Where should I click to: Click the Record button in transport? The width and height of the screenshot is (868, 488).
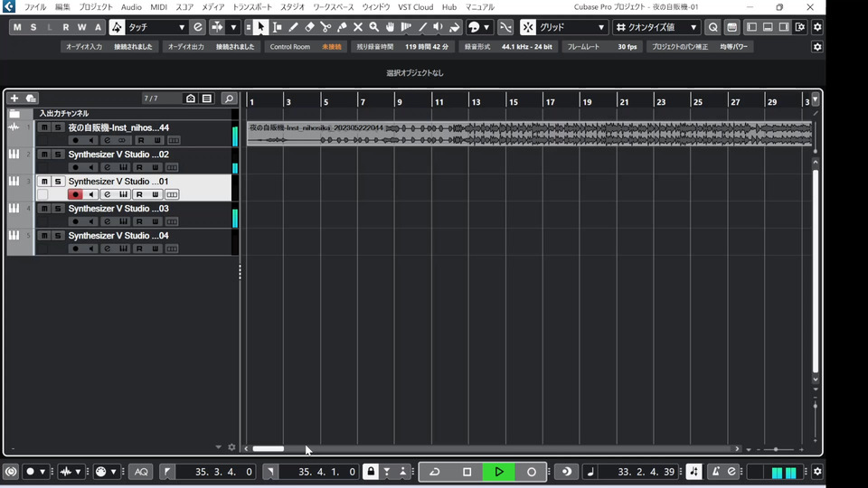pos(531,472)
